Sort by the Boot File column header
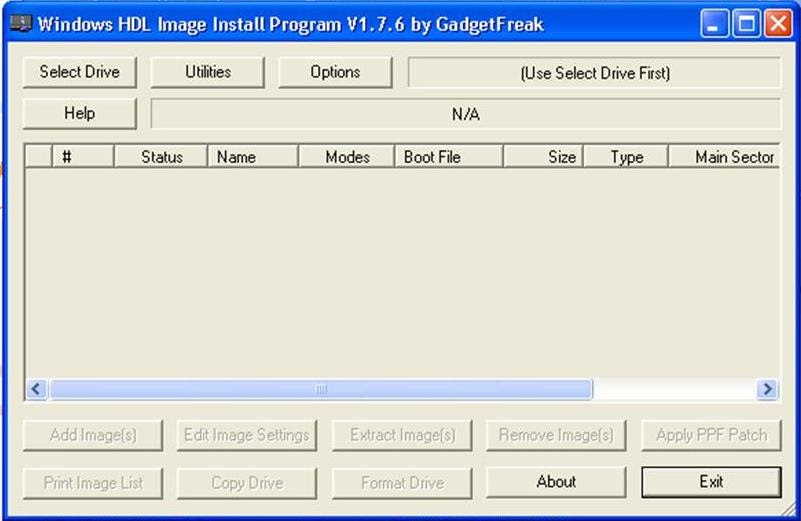801x521 pixels. tap(449, 157)
